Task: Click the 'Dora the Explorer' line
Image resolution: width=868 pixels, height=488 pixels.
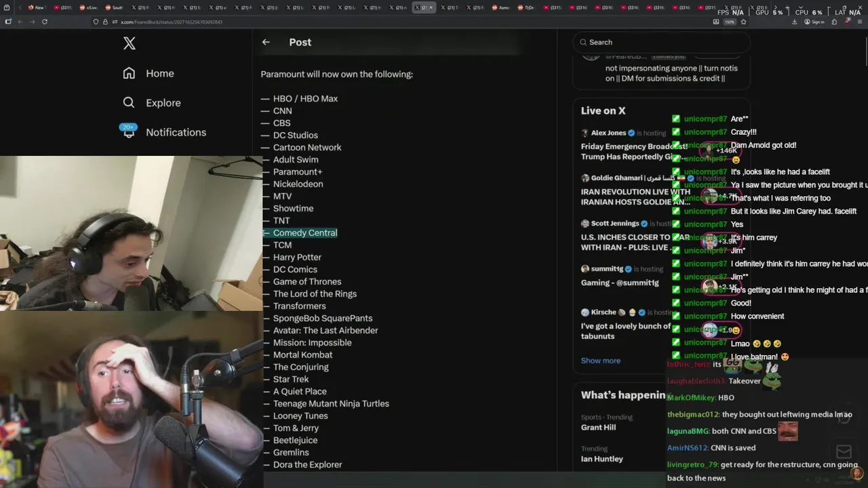Action: [307, 464]
